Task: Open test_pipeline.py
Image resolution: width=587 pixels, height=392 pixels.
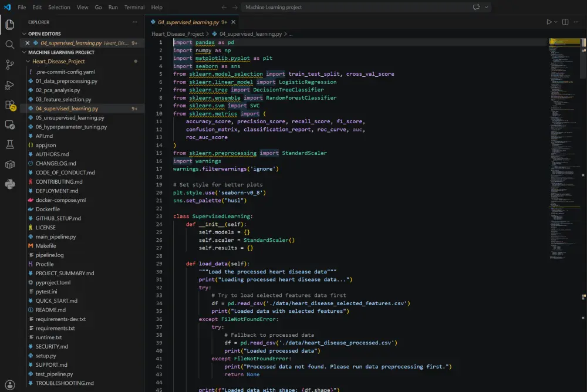Action: (54, 374)
